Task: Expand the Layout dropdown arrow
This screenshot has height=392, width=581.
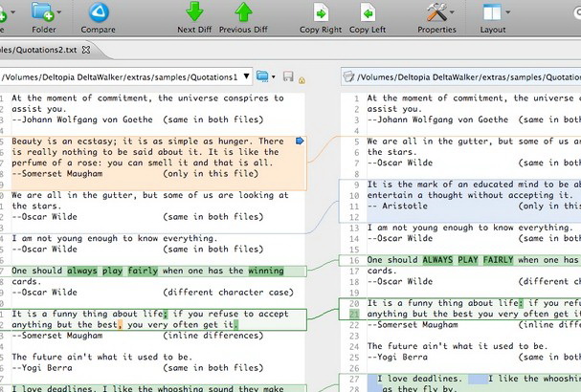Action: [x=508, y=13]
